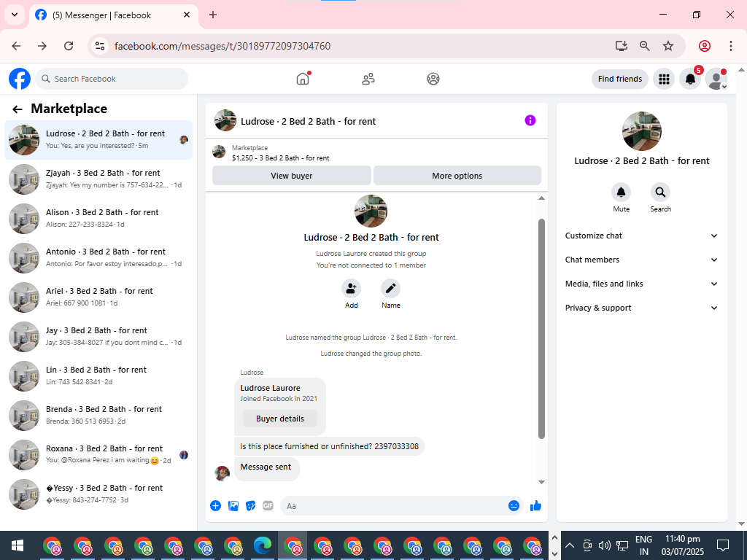Viewport: 747px width, 560px height.
Task: Click the Facebook logo
Action: coord(20,79)
